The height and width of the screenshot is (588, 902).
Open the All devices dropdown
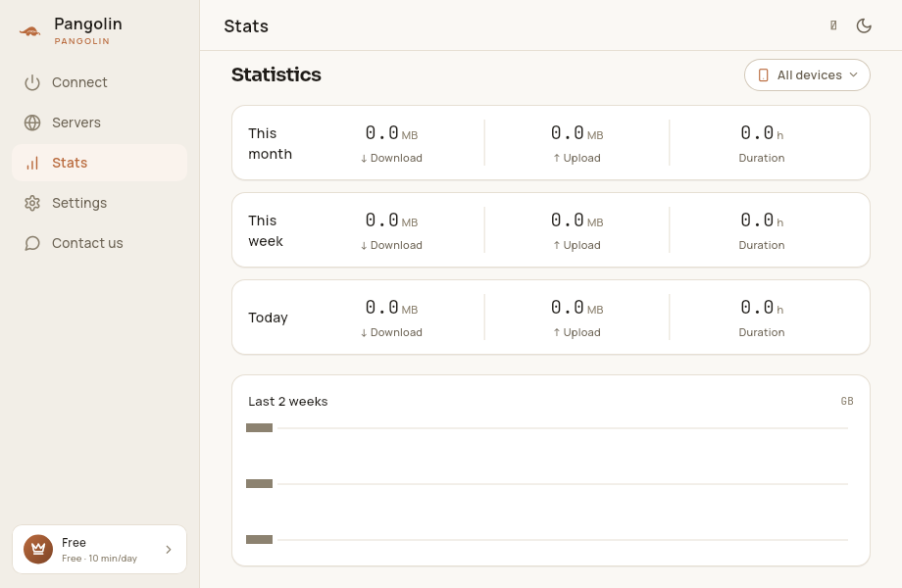point(807,75)
